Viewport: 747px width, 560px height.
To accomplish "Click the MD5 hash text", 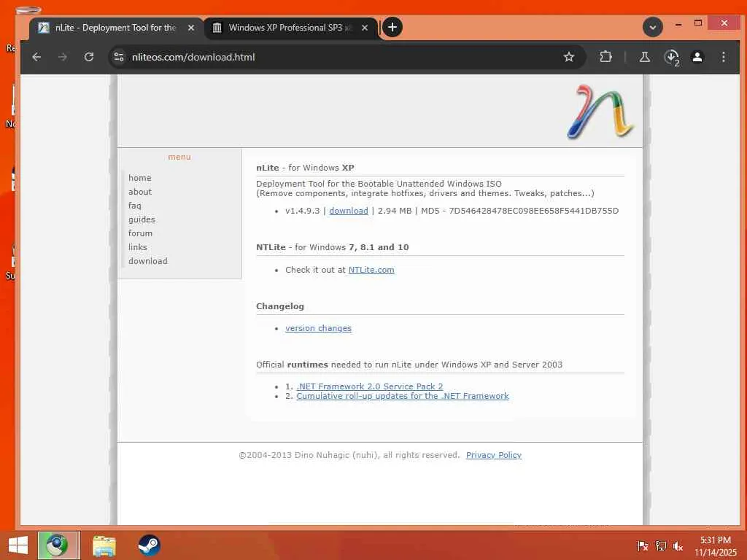I will click(533, 211).
